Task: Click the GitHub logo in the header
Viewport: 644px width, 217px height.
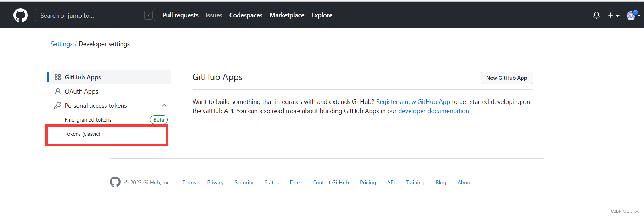Action: pyautogui.click(x=21, y=15)
